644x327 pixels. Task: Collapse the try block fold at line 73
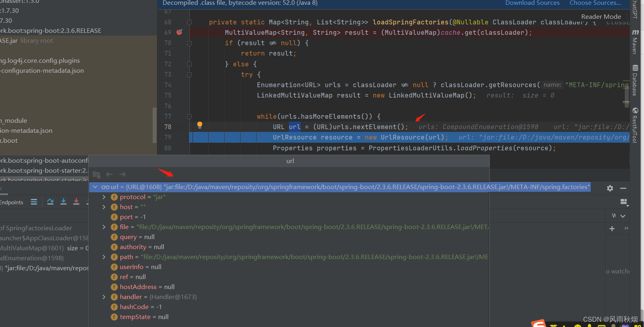(x=189, y=74)
